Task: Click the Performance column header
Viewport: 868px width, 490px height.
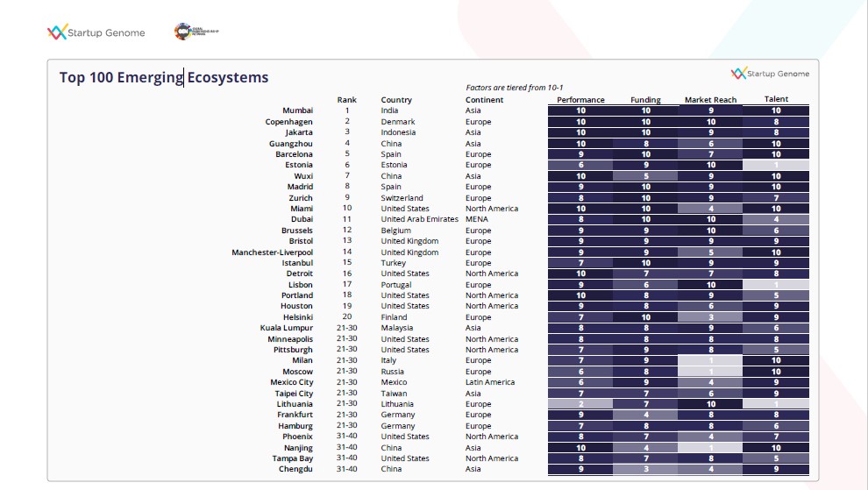Action: point(580,100)
